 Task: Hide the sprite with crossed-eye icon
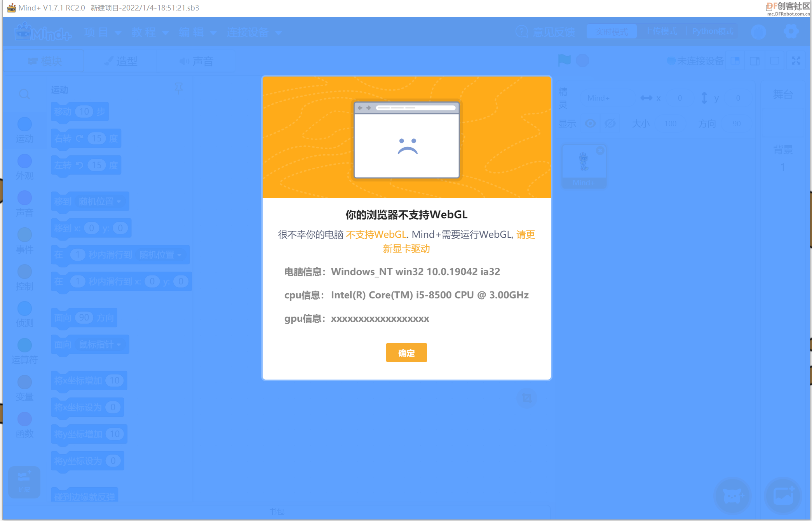coord(610,124)
